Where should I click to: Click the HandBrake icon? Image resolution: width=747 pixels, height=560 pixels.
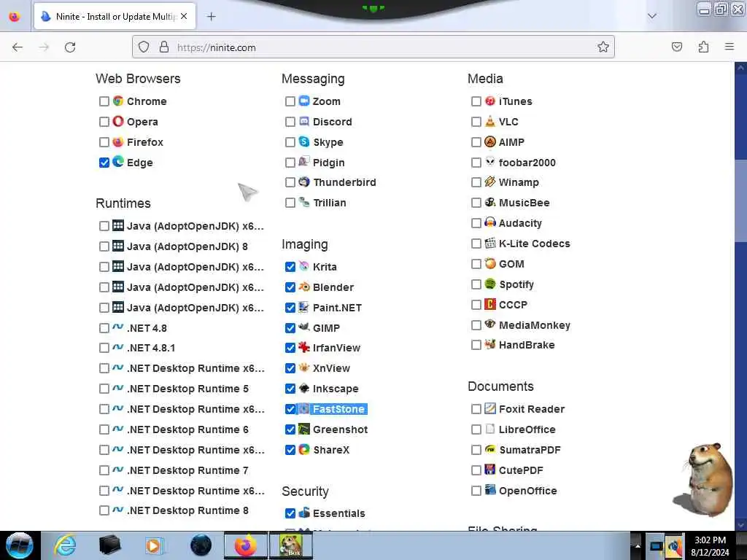click(x=490, y=344)
